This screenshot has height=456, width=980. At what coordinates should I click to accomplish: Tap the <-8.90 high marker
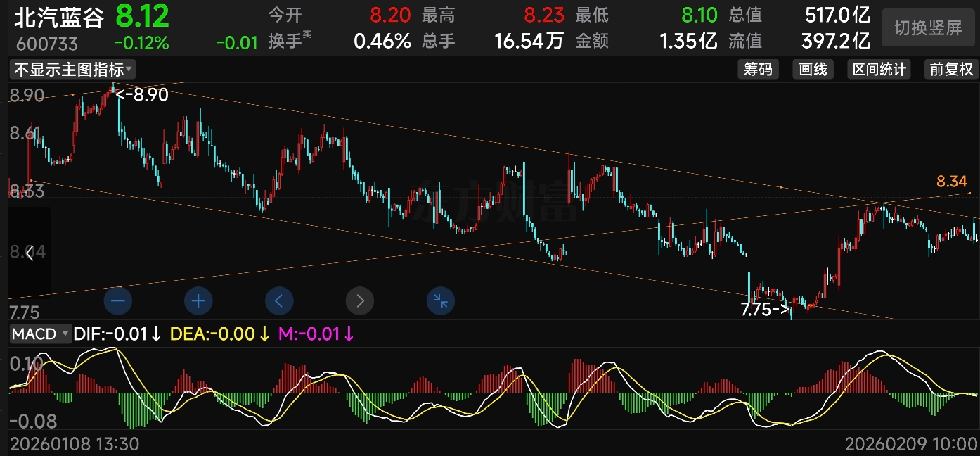[143, 95]
